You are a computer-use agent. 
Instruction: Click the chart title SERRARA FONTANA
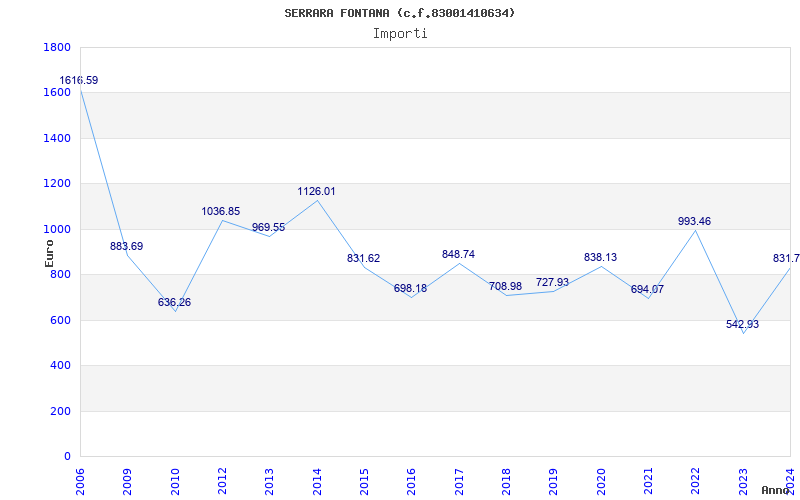pyautogui.click(x=400, y=13)
